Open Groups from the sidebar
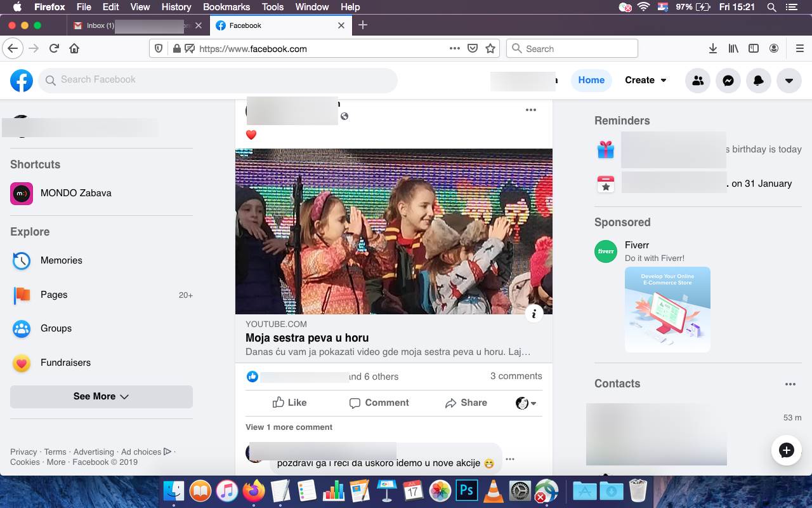This screenshot has width=812, height=508. (56, 328)
